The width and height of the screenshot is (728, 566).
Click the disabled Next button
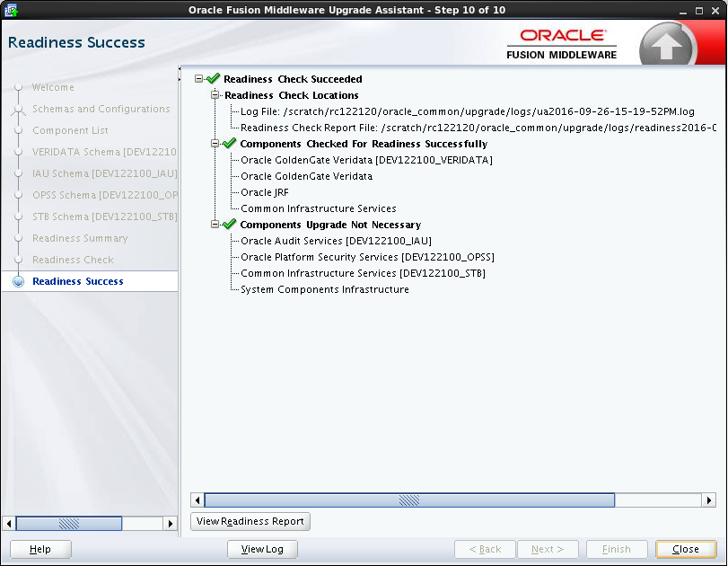coord(548,549)
